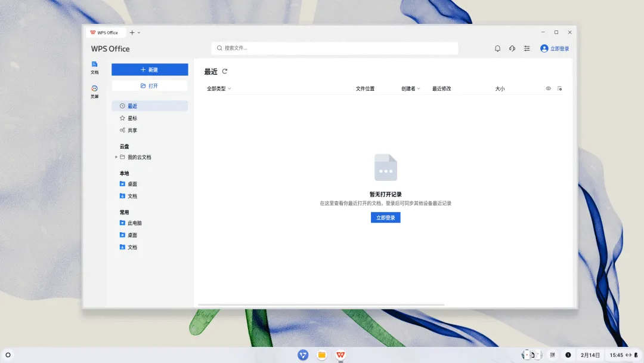Click the 打开 (Open) button
Viewport: 644px width, 363px height.
pos(150,85)
